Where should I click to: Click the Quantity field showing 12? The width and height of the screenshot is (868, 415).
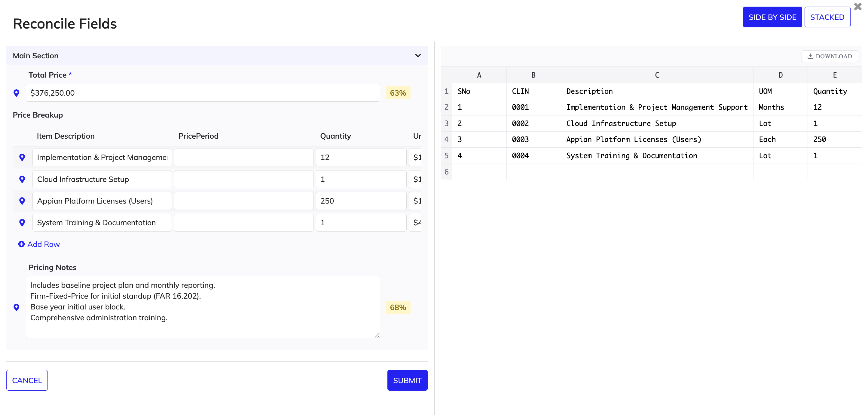coord(361,158)
